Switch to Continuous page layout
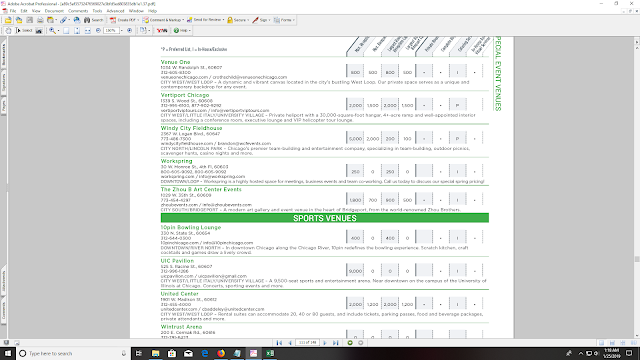This screenshot has height=360, width=640. [x=612, y=343]
